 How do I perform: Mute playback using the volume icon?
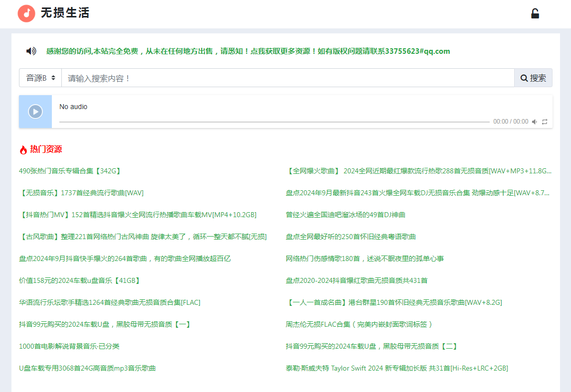(534, 121)
